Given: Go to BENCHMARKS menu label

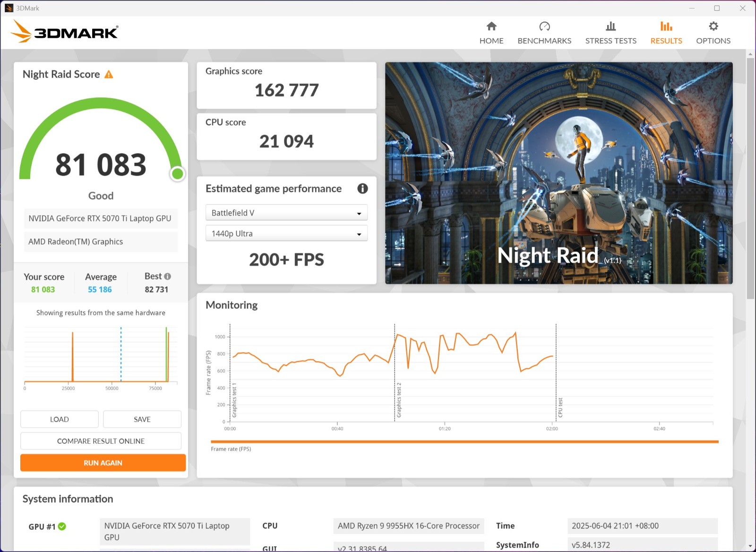Looking at the screenshot, I should 544,41.
